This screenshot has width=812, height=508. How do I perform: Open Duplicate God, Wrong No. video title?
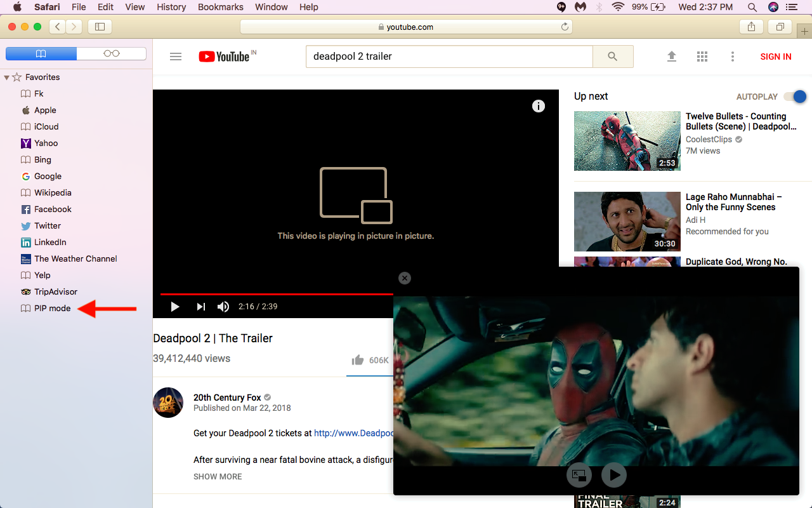(737, 262)
